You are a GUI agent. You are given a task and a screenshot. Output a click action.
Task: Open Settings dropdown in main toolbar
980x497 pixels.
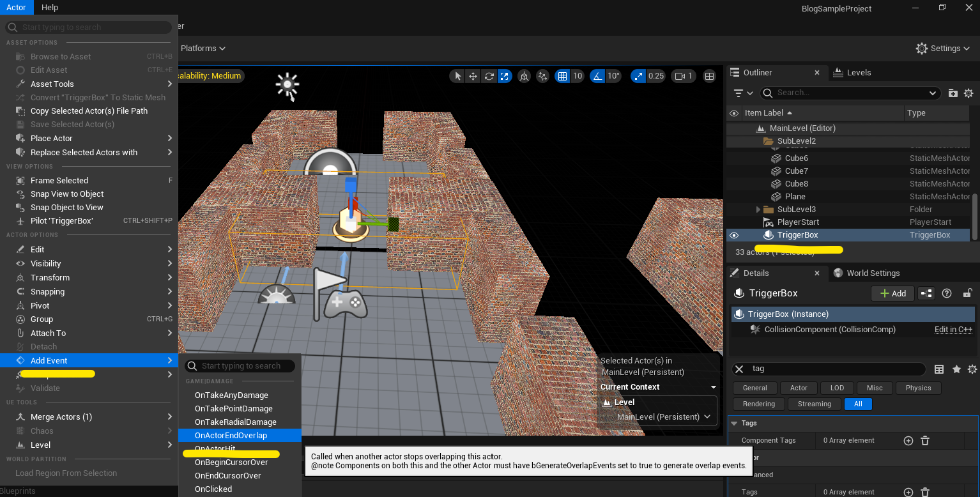pyautogui.click(x=944, y=49)
